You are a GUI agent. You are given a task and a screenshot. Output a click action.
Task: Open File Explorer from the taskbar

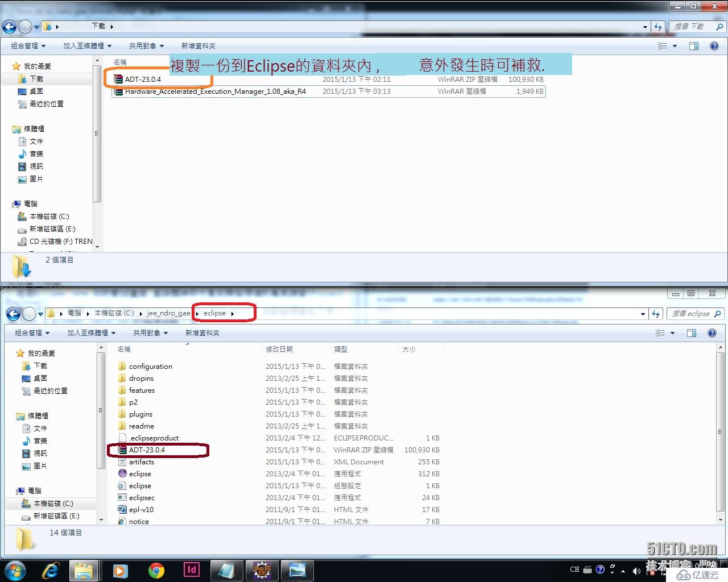click(84, 570)
